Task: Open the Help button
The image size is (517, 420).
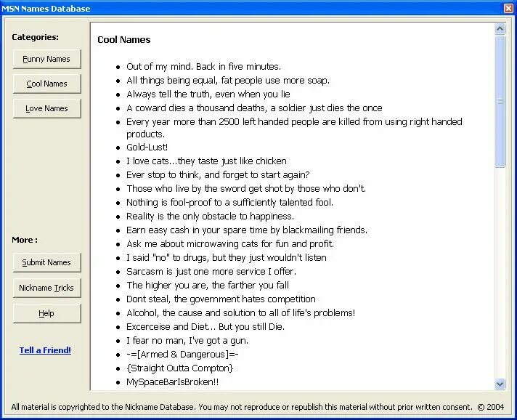Action: pyautogui.click(x=46, y=313)
